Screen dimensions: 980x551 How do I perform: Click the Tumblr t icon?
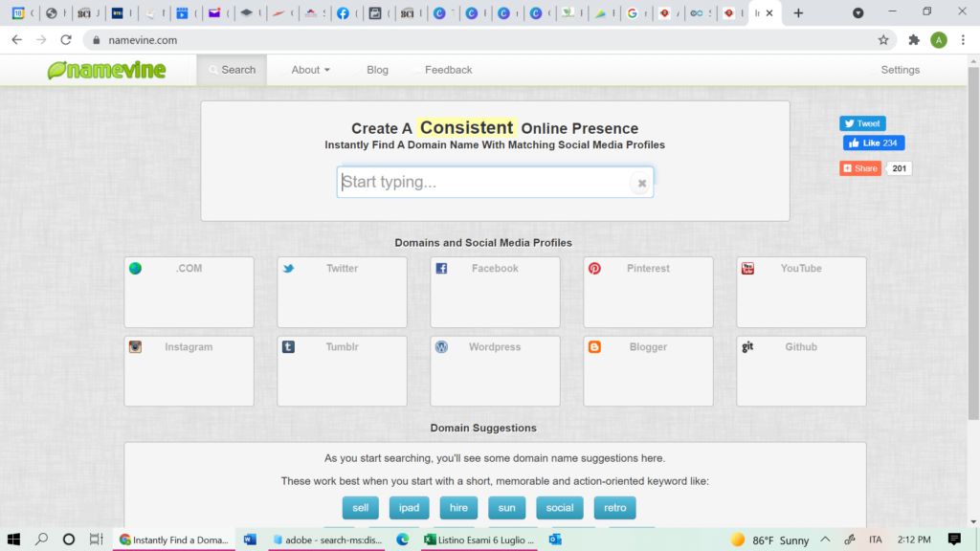click(x=288, y=346)
